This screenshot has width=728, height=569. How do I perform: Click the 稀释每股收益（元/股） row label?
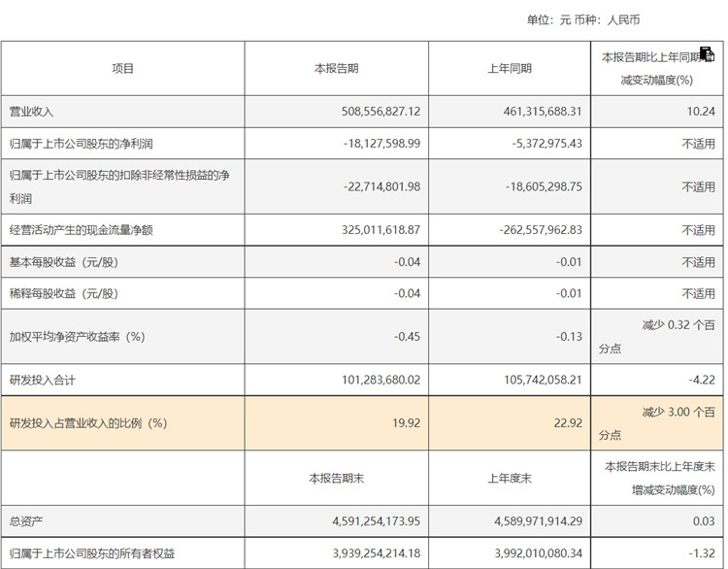coord(64,294)
